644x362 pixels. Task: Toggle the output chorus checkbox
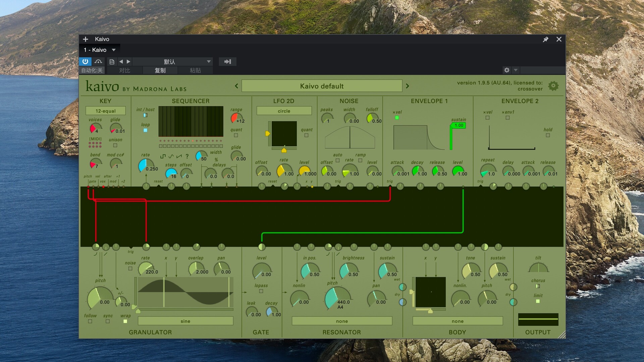coord(538,286)
